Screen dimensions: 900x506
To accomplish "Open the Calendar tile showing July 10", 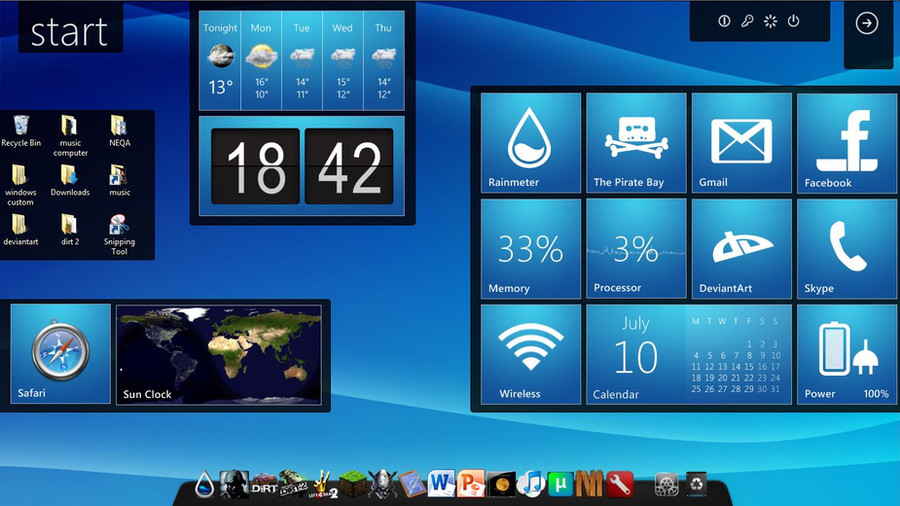I will point(689,355).
